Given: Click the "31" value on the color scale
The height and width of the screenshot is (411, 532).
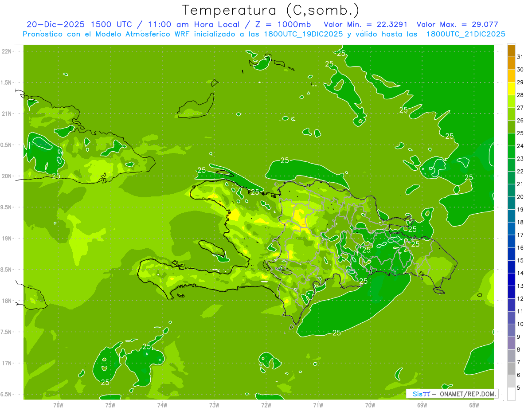Looking at the screenshot, I should tap(520, 57).
